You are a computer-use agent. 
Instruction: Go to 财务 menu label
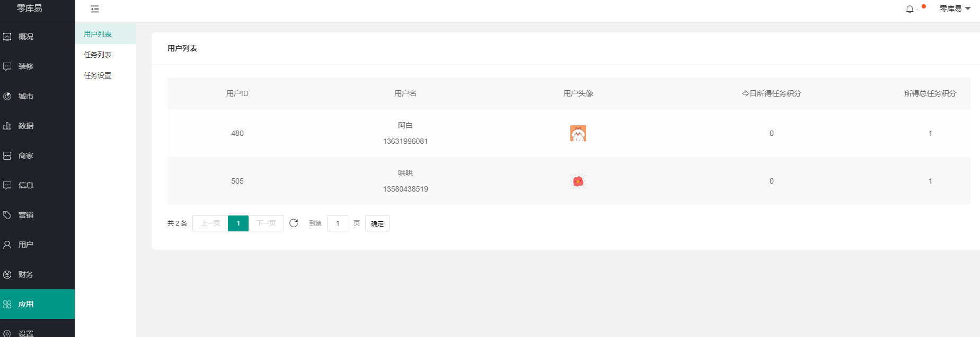(x=26, y=274)
